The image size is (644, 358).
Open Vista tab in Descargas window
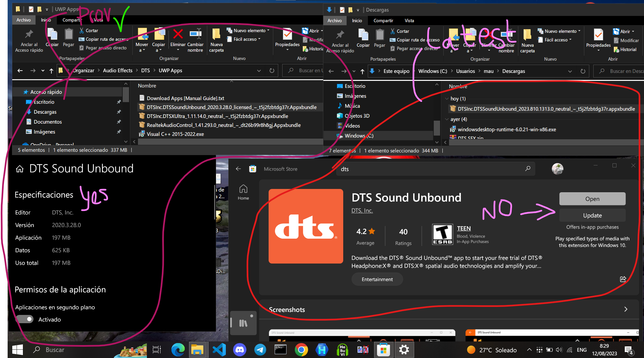[x=410, y=21]
